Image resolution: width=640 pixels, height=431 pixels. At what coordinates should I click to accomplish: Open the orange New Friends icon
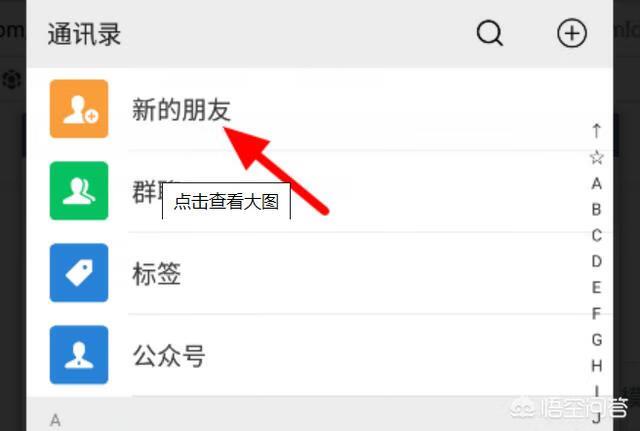pyautogui.click(x=79, y=109)
